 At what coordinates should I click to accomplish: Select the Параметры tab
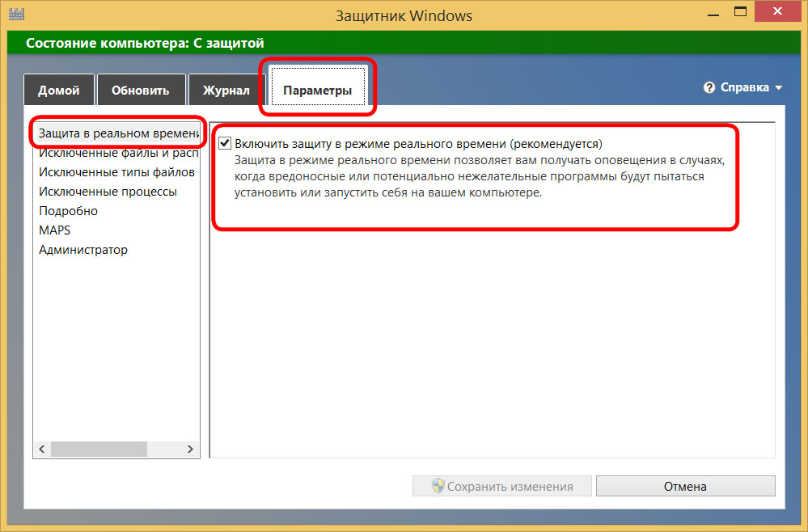pyautogui.click(x=317, y=87)
